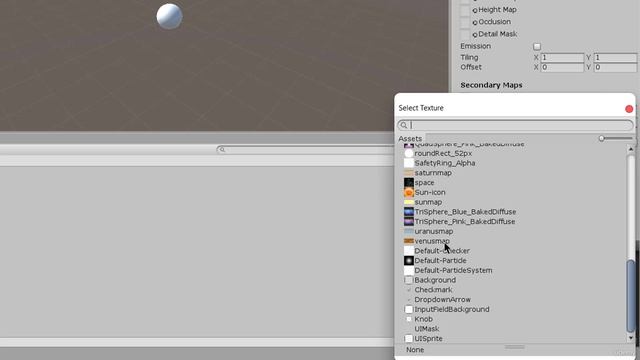Open the Occlusion texture picker circle
Viewport: 640px width, 360px height.
(475, 23)
